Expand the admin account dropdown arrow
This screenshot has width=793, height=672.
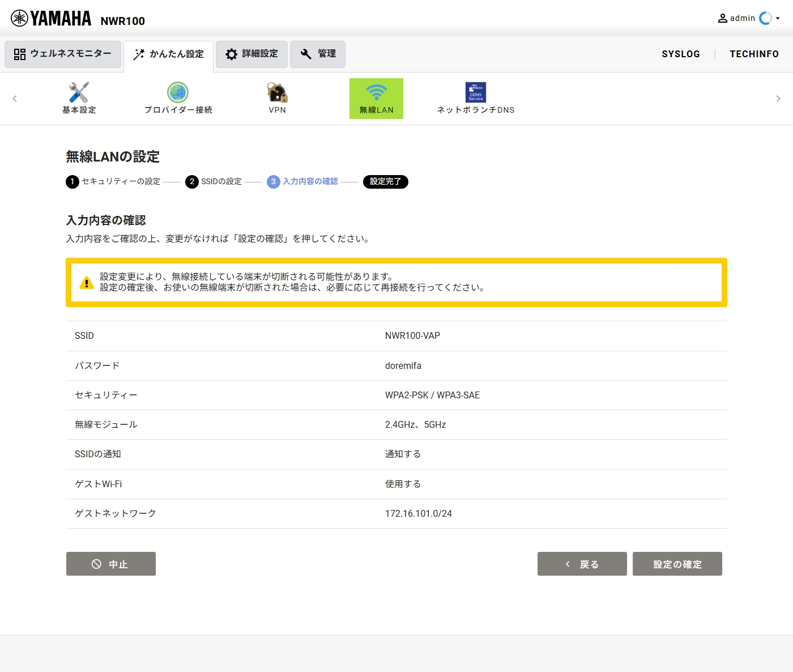pos(778,18)
